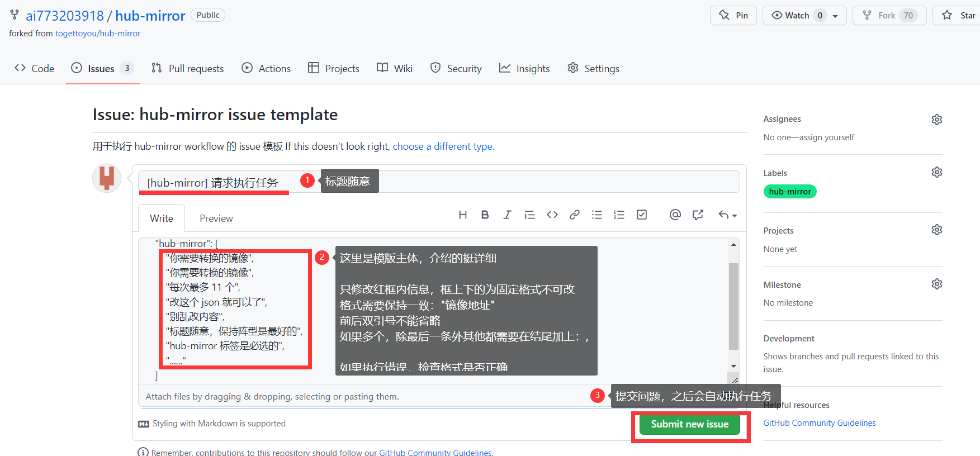The height and width of the screenshot is (456, 980).
Task: Open the Insights tab
Action: tap(524, 68)
